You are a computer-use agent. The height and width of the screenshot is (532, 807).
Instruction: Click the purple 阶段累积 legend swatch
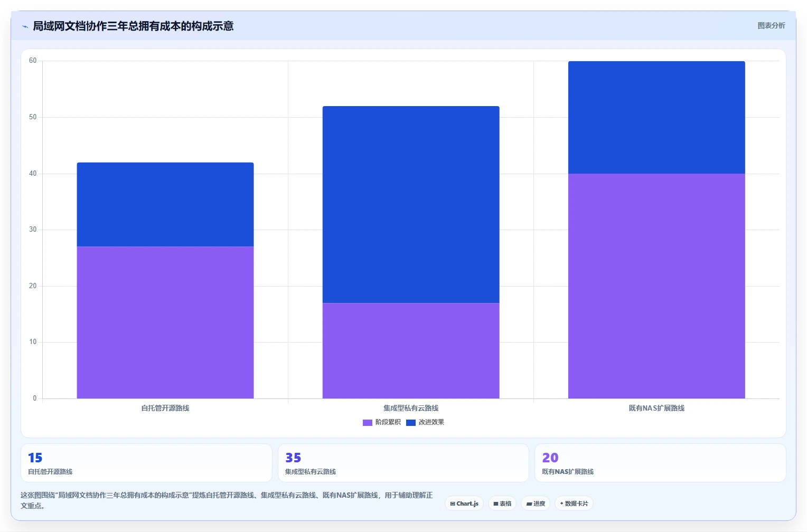(368, 422)
